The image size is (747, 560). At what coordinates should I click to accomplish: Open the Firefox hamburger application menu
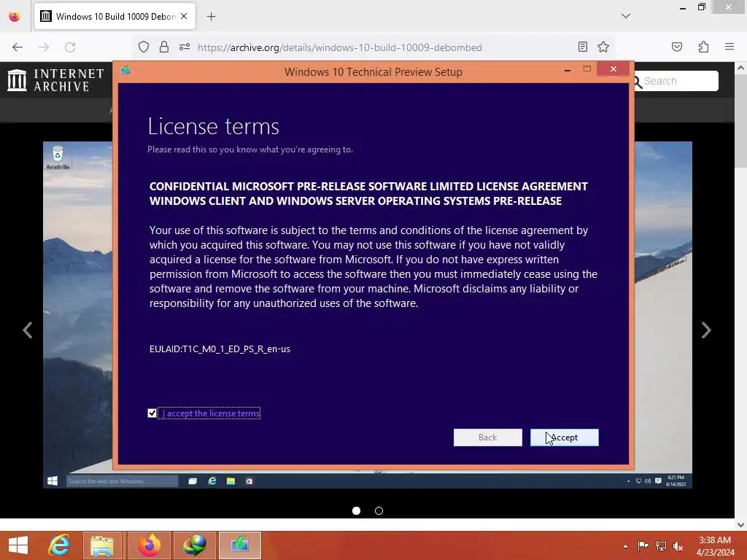(729, 47)
